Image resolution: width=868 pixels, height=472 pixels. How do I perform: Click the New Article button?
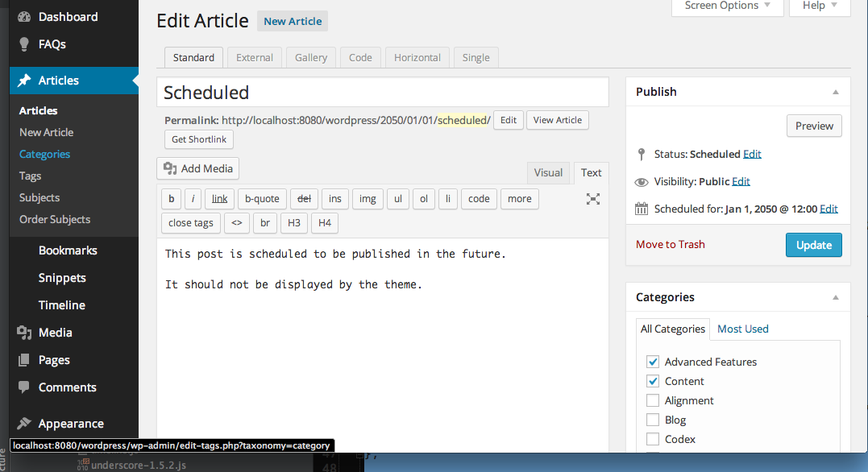pos(293,21)
